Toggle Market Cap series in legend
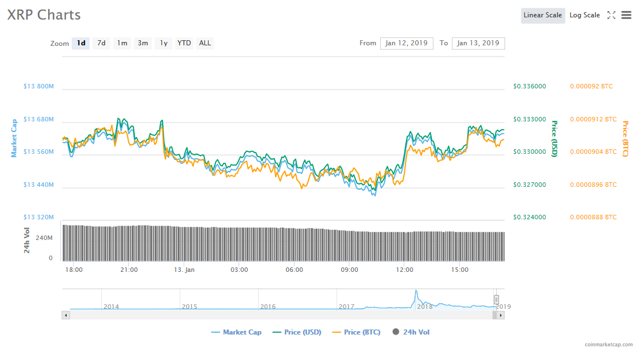644x353 pixels. (236, 332)
